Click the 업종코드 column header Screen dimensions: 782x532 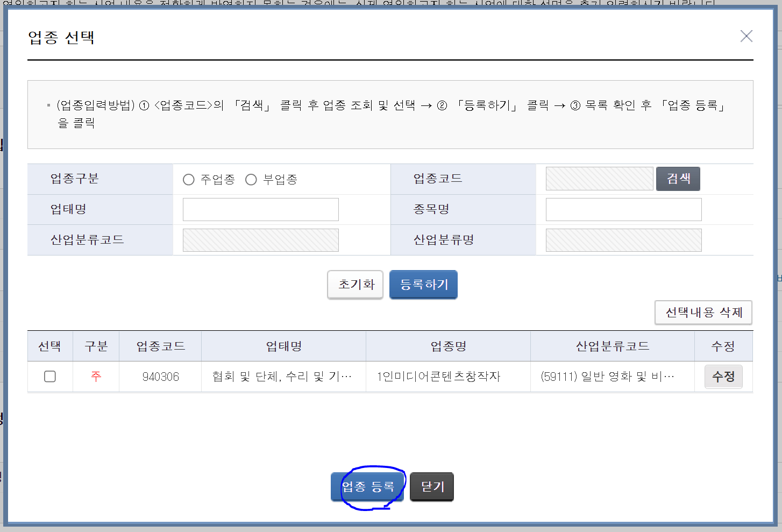click(160, 346)
